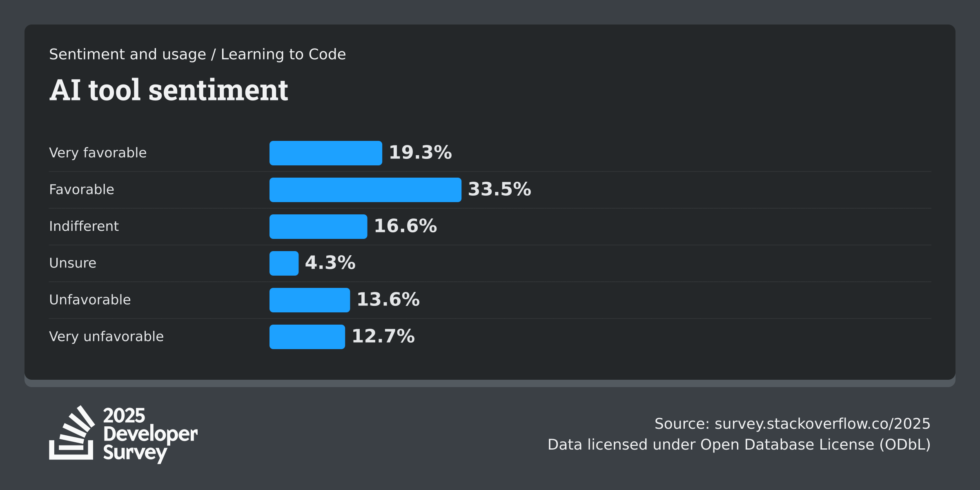Click the Very favorable bar
Viewport: 980px width, 490px height.
(326, 153)
